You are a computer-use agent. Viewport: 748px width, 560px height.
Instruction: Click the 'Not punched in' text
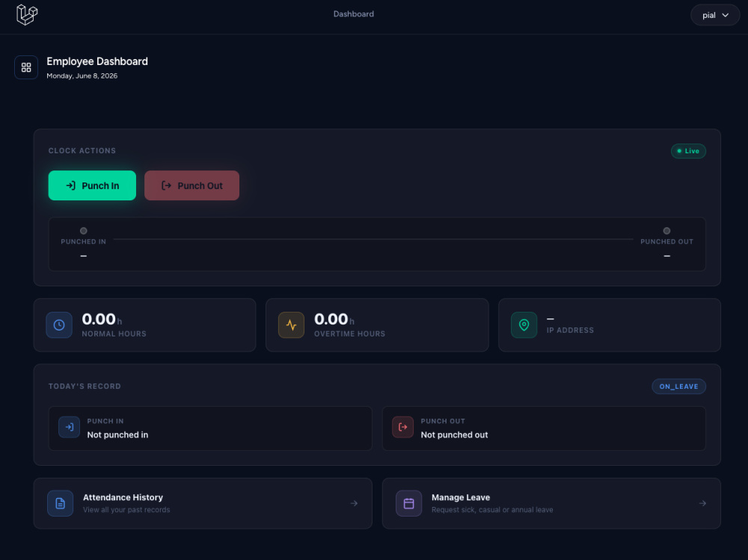click(117, 434)
